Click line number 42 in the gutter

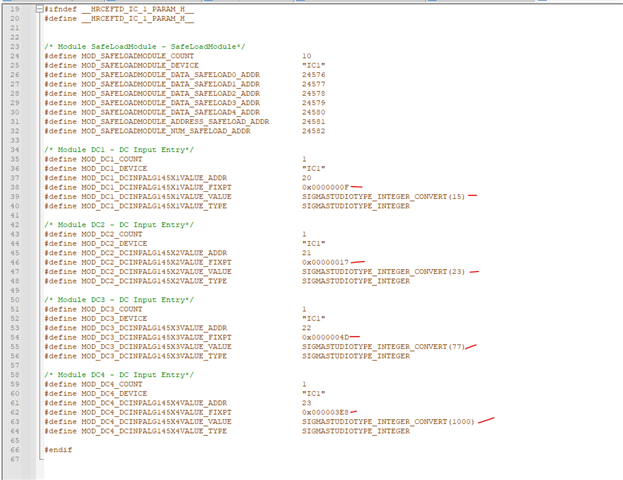click(x=15, y=225)
